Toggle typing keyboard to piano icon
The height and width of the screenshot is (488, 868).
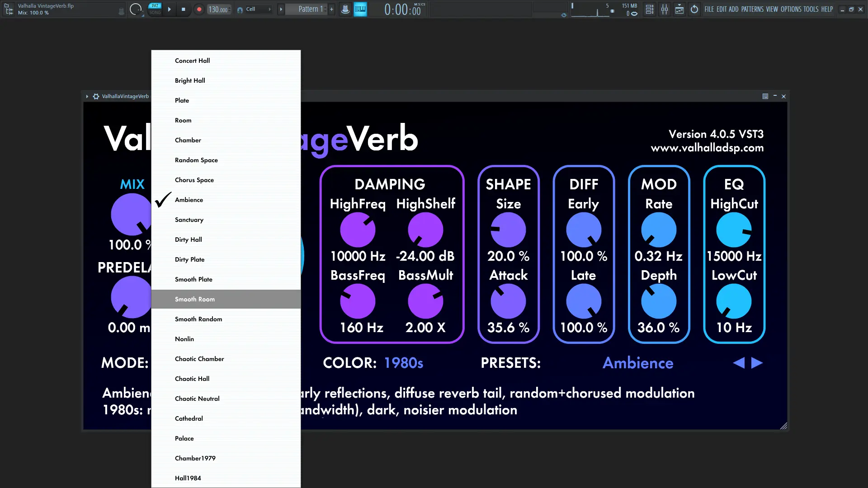tap(360, 9)
